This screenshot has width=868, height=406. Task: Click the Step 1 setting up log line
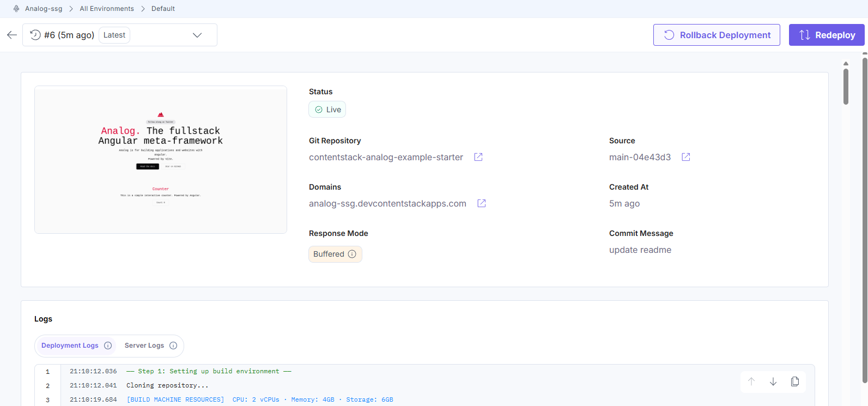pyautogui.click(x=209, y=371)
